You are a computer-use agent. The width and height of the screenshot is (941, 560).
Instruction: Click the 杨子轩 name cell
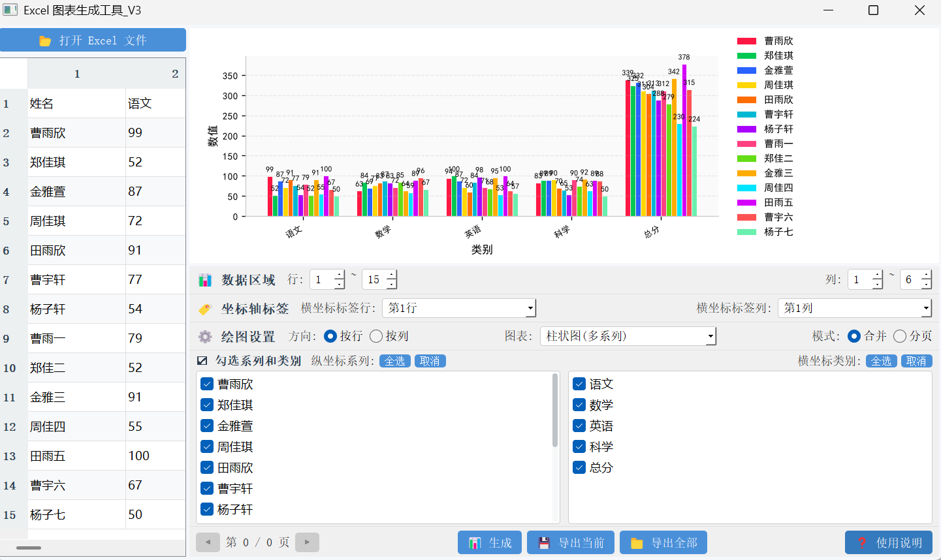(77, 309)
